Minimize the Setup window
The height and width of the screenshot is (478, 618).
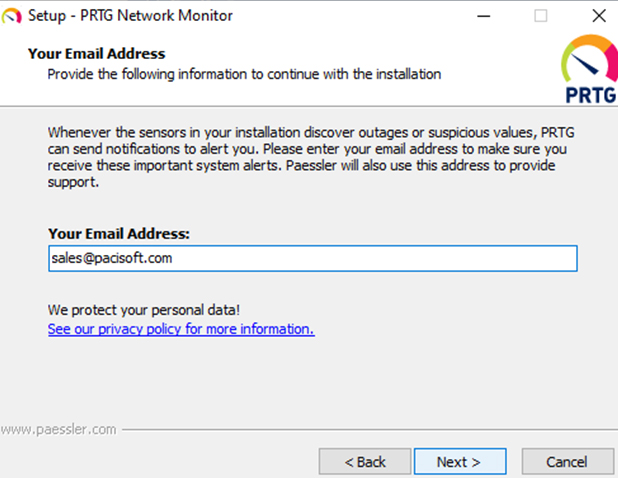pos(484,16)
